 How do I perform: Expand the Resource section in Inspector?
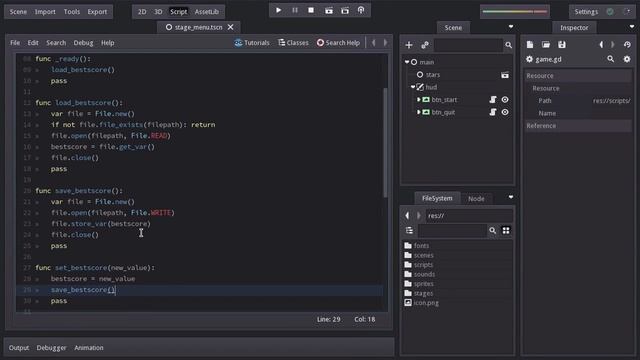coord(578,76)
